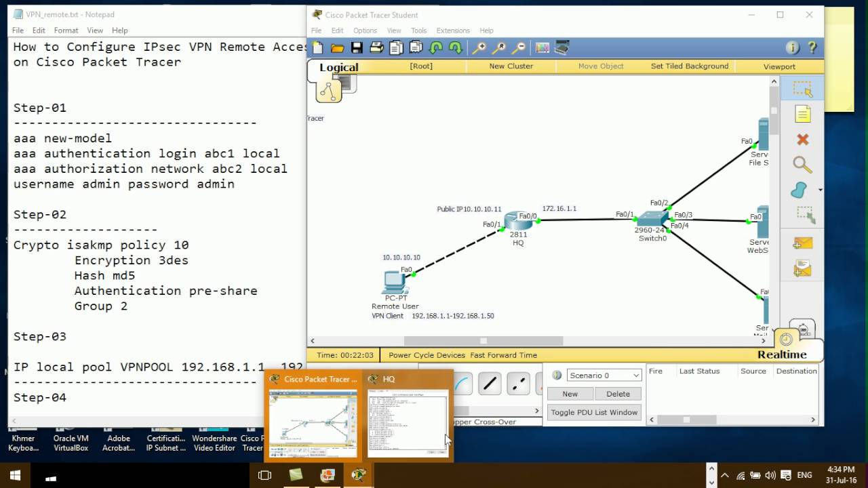Click the question mark Help icon
The width and height of the screenshot is (868, 488).
pyautogui.click(x=812, y=47)
